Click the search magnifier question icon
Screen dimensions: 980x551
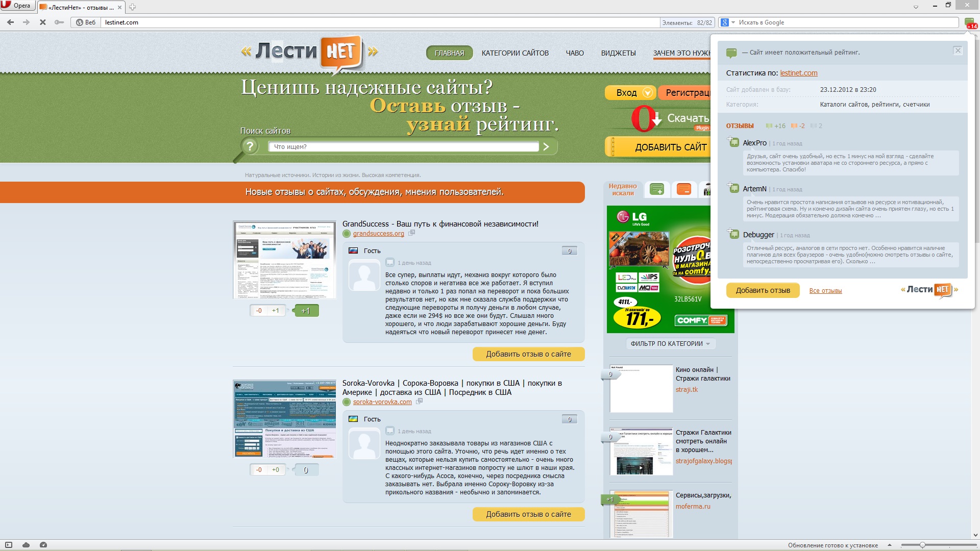pyautogui.click(x=249, y=147)
